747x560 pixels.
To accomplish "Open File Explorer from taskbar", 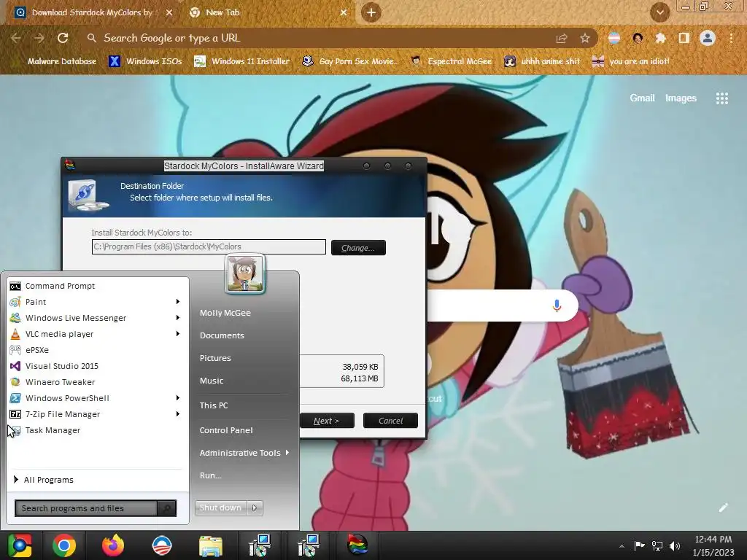I will point(211,545).
